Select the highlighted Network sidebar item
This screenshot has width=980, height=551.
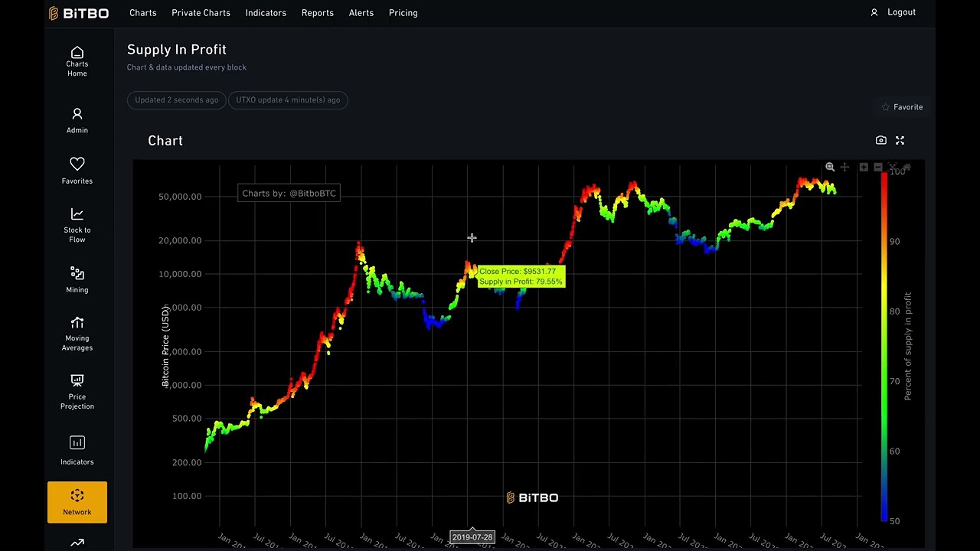point(77,503)
